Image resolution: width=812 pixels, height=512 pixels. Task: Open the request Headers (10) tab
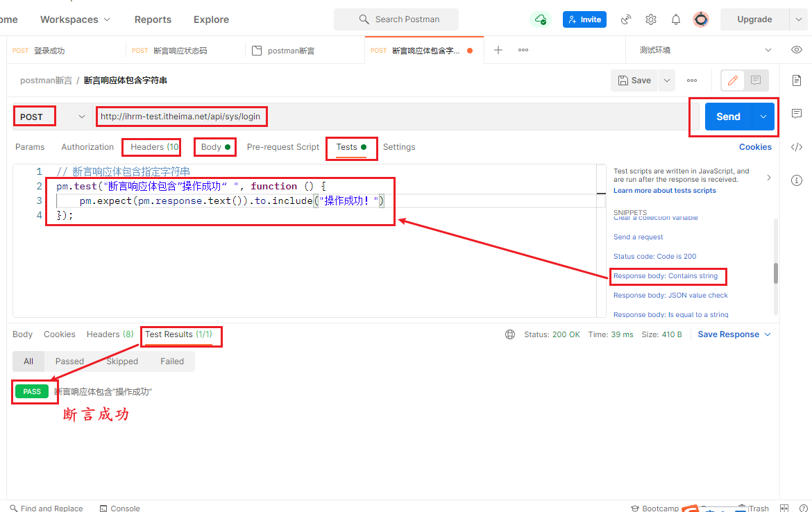(x=154, y=147)
